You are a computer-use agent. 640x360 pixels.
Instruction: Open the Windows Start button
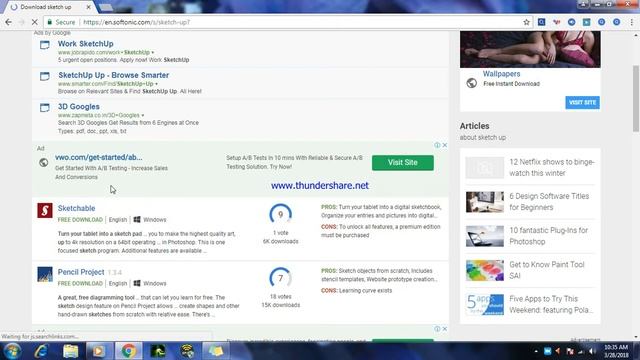[12, 351]
